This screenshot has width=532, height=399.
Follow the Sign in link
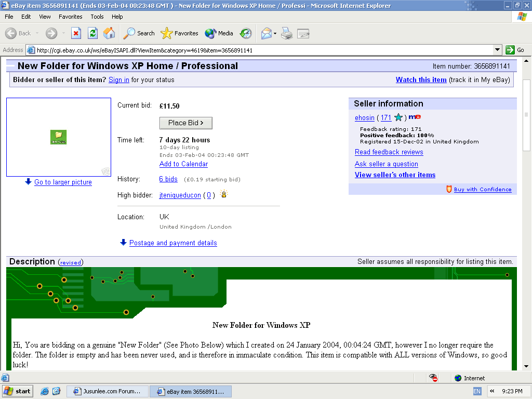click(x=119, y=79)
